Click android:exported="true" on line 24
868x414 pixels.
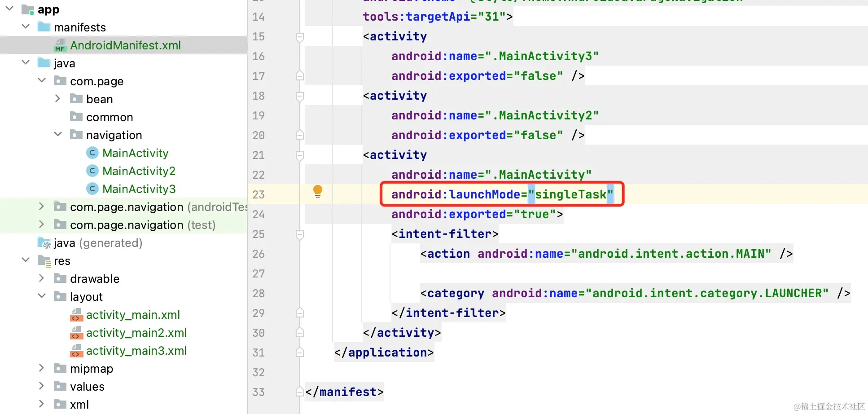tap(473, 214)
